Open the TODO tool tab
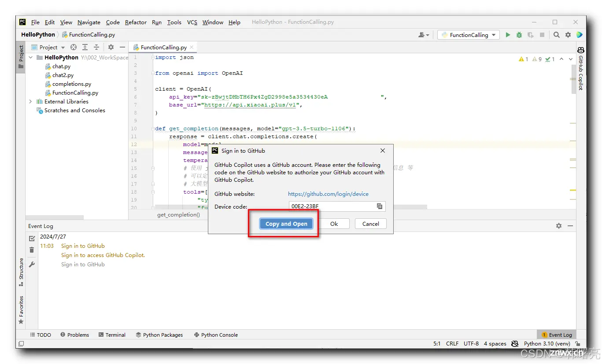Screen dimensions: 602x364 (41, 335)
